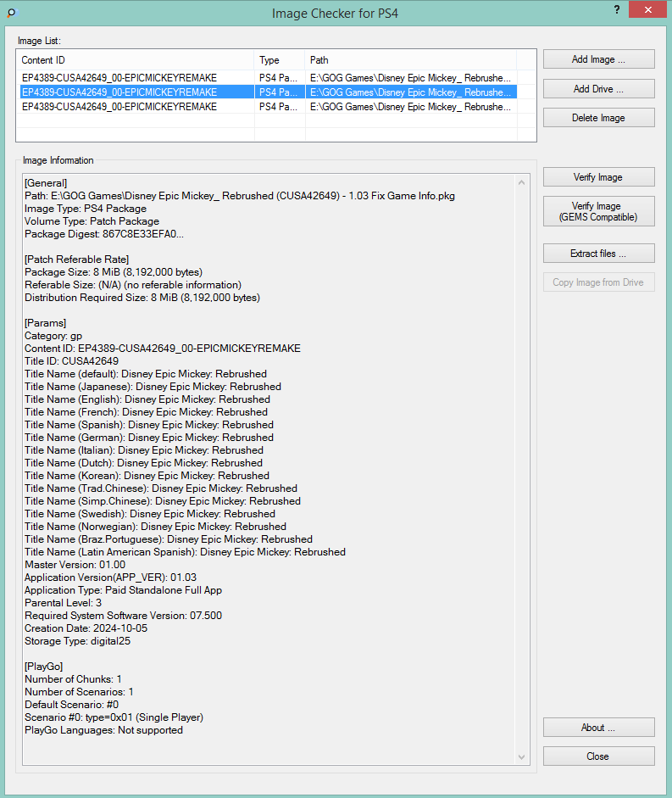Screen dimensions: 672x798
Task: Click the Package Size line
Action: [114, 272]
